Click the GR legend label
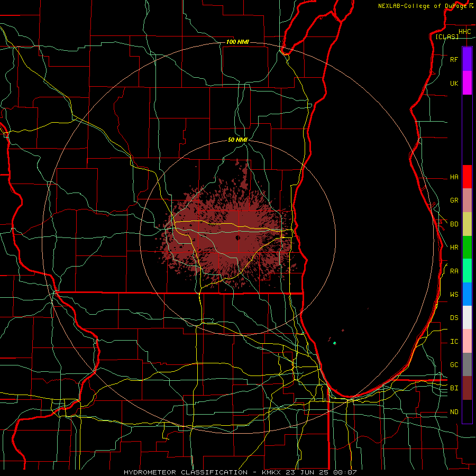 [454, 200]
